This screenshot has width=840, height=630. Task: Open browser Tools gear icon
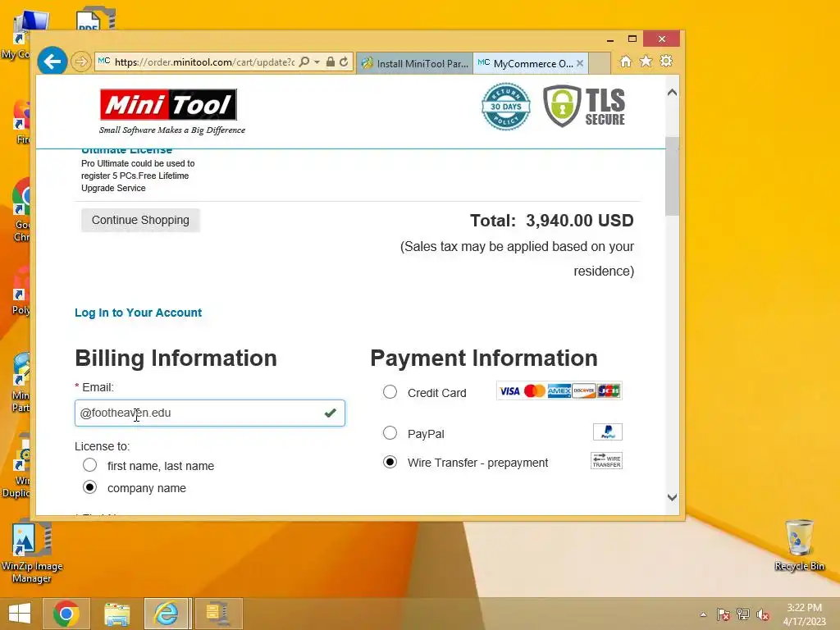(x=666, y=61)
